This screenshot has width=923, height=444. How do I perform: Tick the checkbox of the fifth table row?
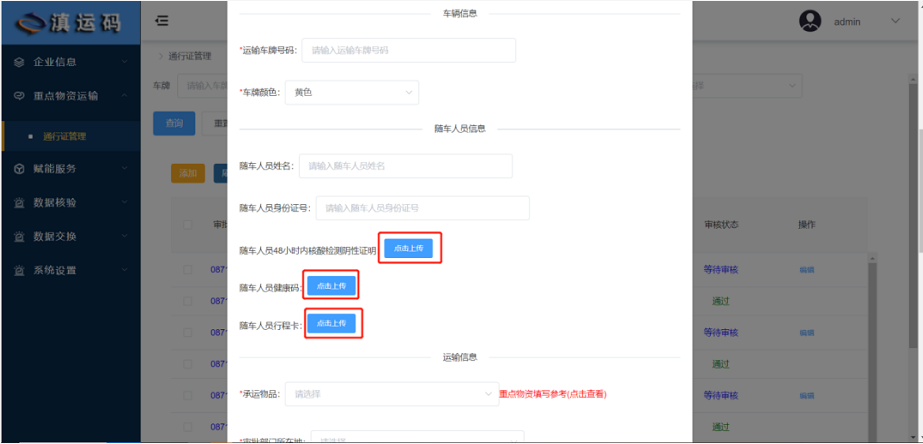click(188, 395)
